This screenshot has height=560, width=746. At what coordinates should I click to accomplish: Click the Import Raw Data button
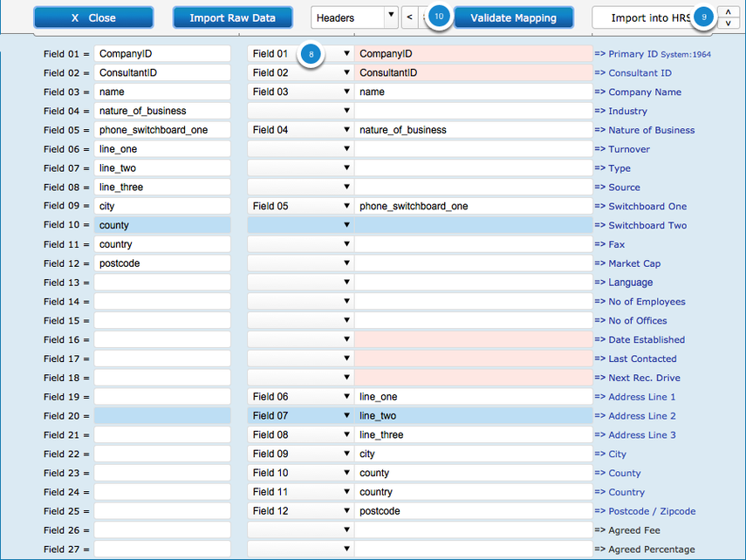(x=233, y=18)
